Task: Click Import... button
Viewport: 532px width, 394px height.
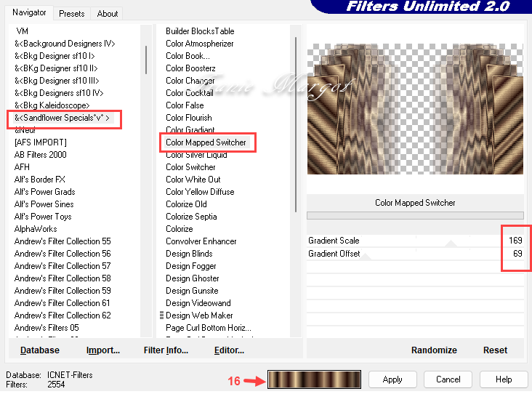Action: (x=102, y=350)
